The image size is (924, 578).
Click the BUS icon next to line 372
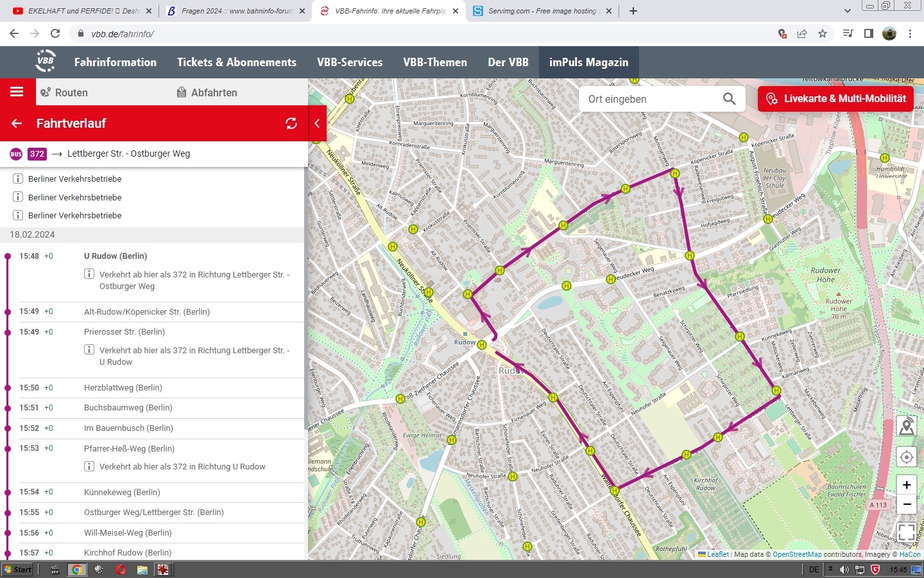pyautogui.click(x=16, y=154)
